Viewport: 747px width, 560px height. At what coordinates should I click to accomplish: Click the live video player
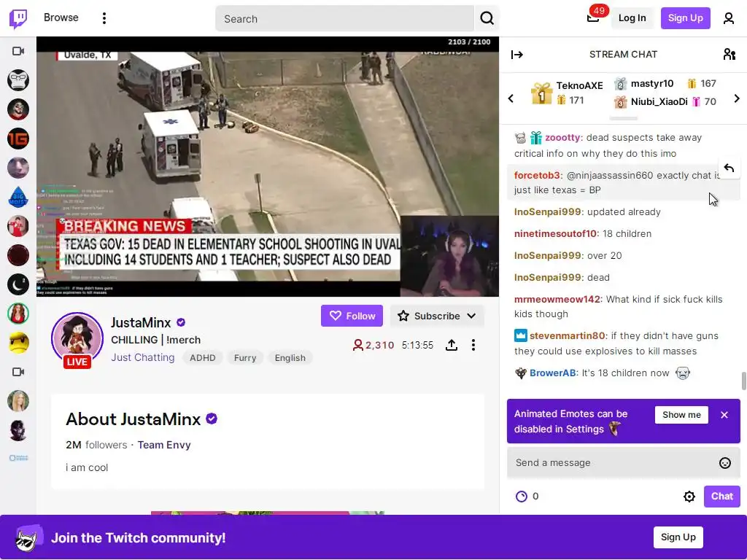pyautogui.click(x=268, y=167)
